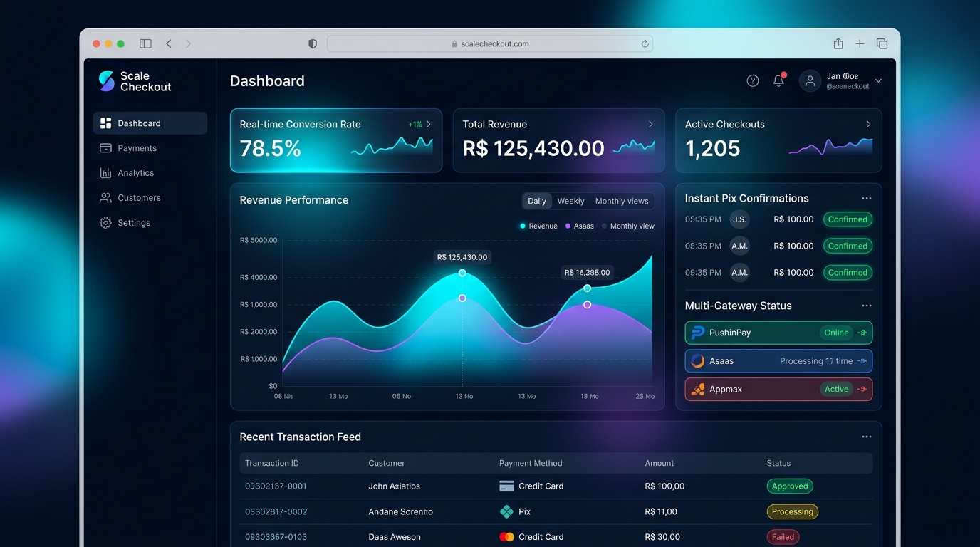Image resolution: width=980 pixels, height=547 pixels.
Task: Click the PushinPay gateway logo icon
Action: (698, 333)
